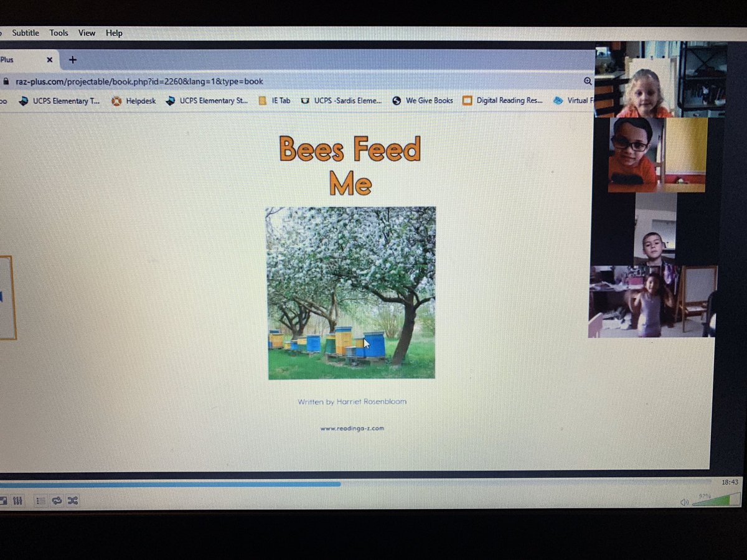Open the Subtitle menu
Image resolution: width=747 pixels, height=560 pixels.
(x=26, y=33)
